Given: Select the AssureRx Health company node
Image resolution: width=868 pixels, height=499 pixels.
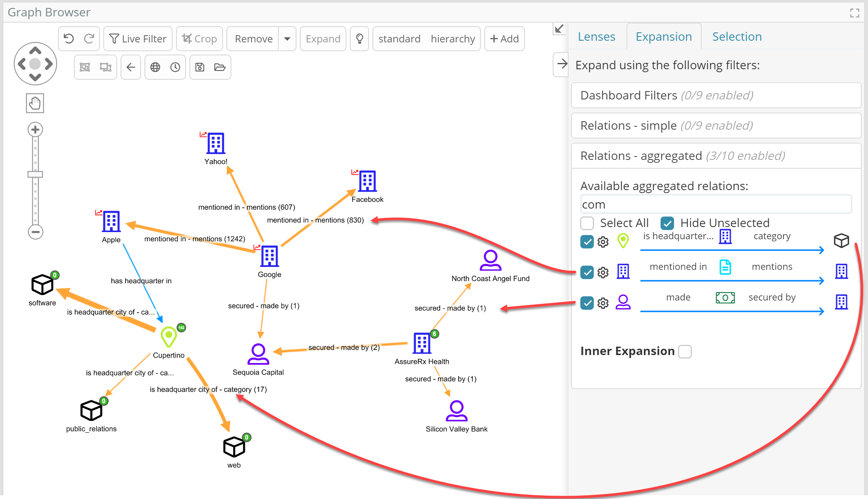Looking at the screenshot, I should coord(422,343).
